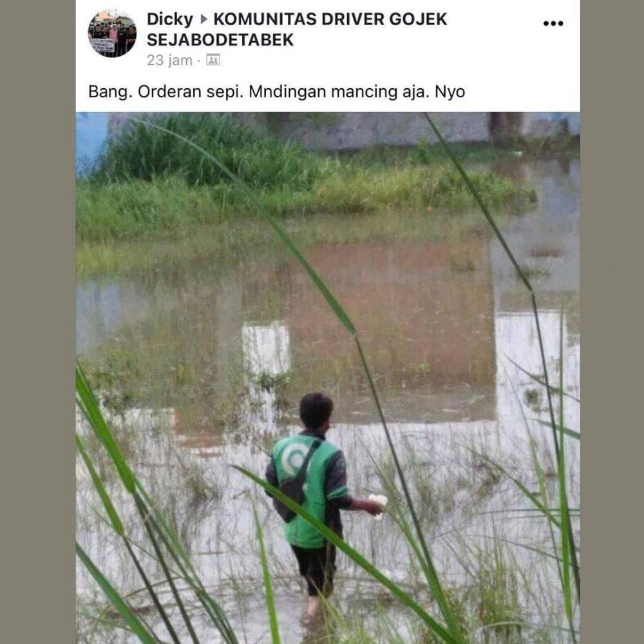Image resolution: width=644 pixels, height=644 pixels.
Task: Click the Gojek logo on the green jacket
Action: 293,459
